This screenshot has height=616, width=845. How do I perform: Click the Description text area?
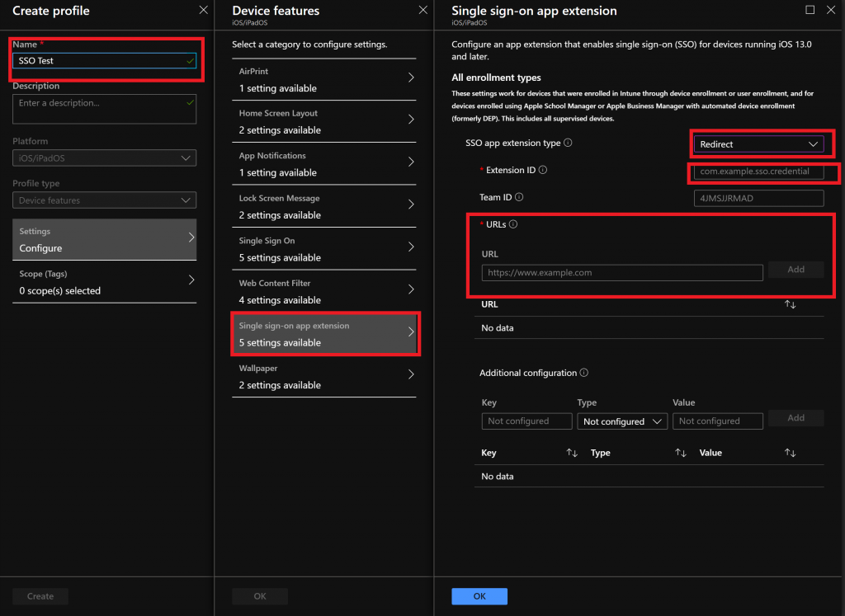(x=104, y=109)
